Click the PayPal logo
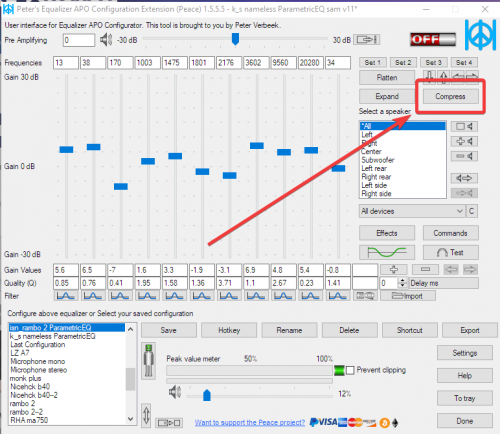 coord(314,422)
